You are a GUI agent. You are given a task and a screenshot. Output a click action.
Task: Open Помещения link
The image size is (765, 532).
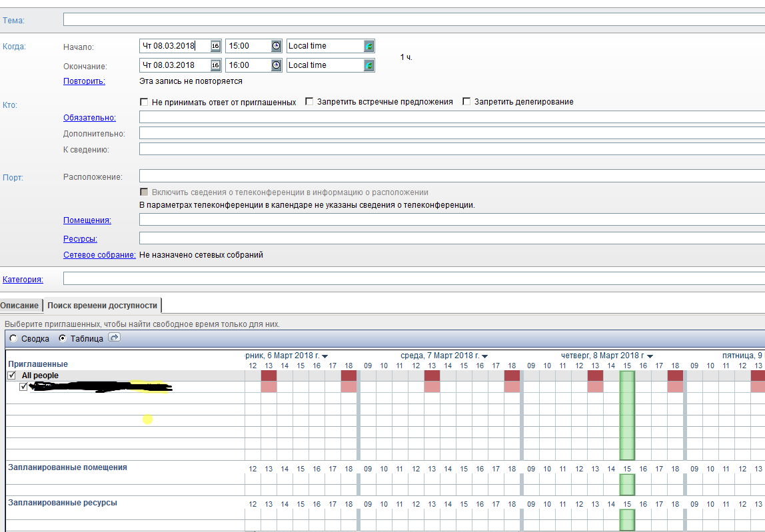(x=87, y=220)
